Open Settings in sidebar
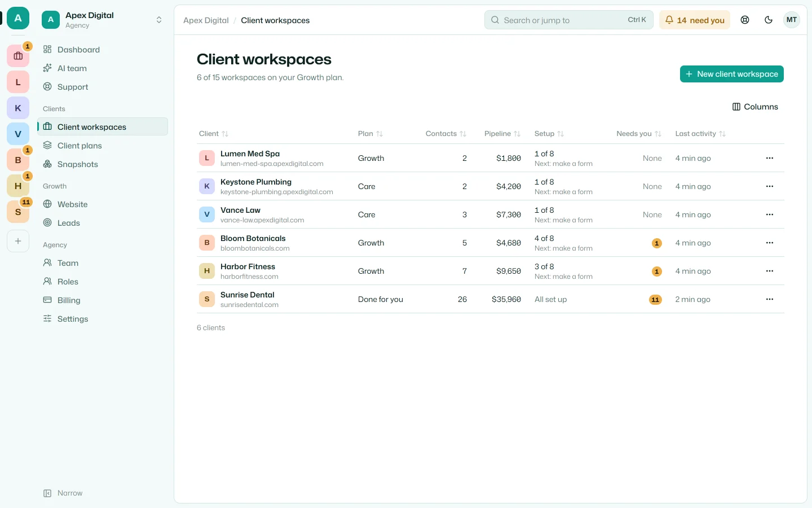The image size is (812, 508). (x=103, y=319)
